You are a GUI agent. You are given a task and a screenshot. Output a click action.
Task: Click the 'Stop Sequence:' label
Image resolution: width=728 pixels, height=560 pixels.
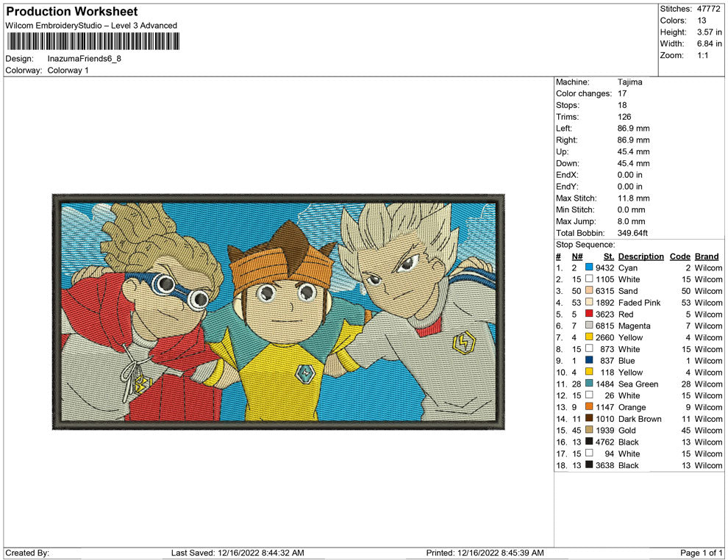click(x=585, y=245)
